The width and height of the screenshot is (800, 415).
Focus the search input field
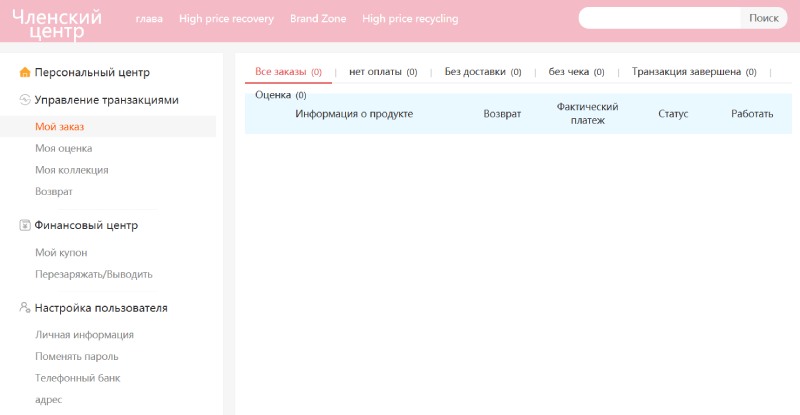pyautogui.click(x=660, y=18)
